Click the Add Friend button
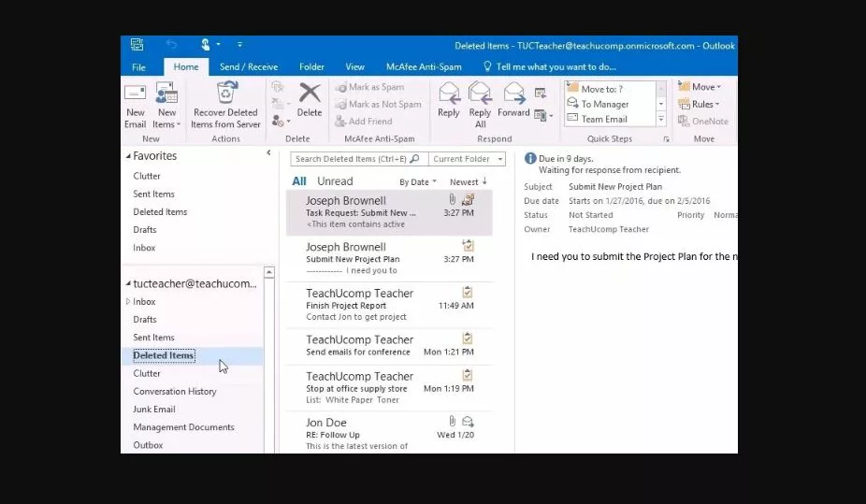866x504 pixels. click(364, 122)
